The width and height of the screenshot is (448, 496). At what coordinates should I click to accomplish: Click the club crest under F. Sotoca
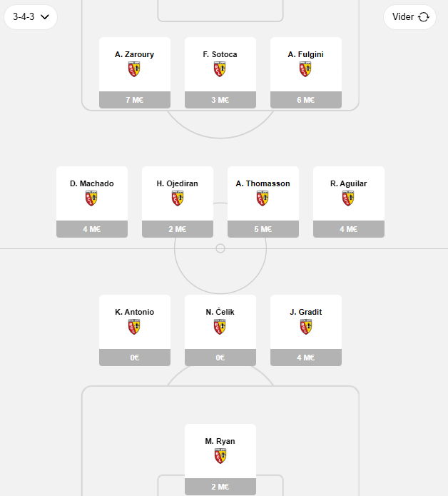220,69
